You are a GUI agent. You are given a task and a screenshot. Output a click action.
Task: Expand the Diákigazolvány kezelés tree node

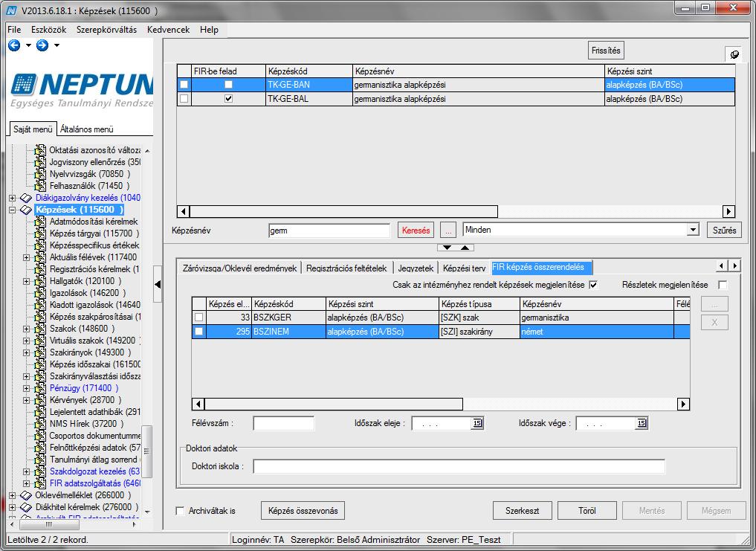(13, 198)
